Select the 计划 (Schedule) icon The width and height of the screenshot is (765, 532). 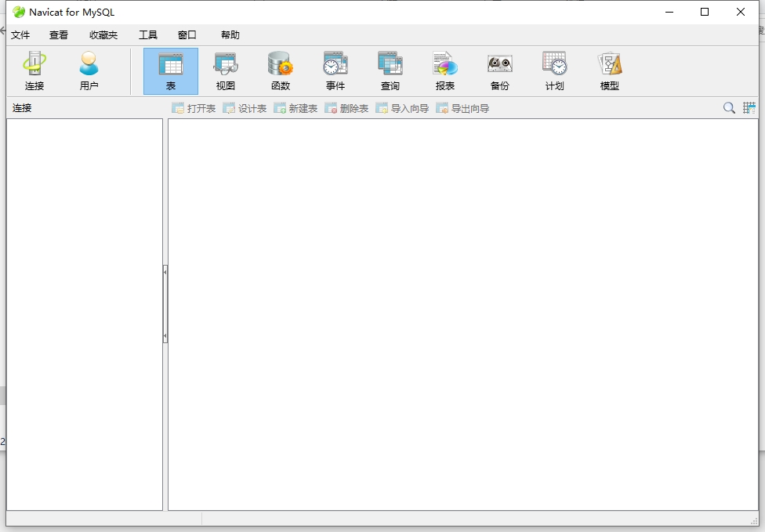(x=555, y=71)
